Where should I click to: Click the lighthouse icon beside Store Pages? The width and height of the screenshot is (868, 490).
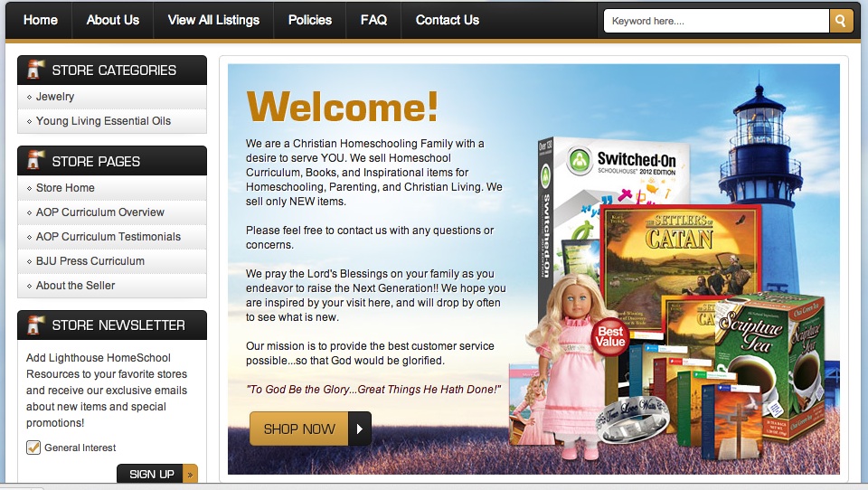point(35,161)
